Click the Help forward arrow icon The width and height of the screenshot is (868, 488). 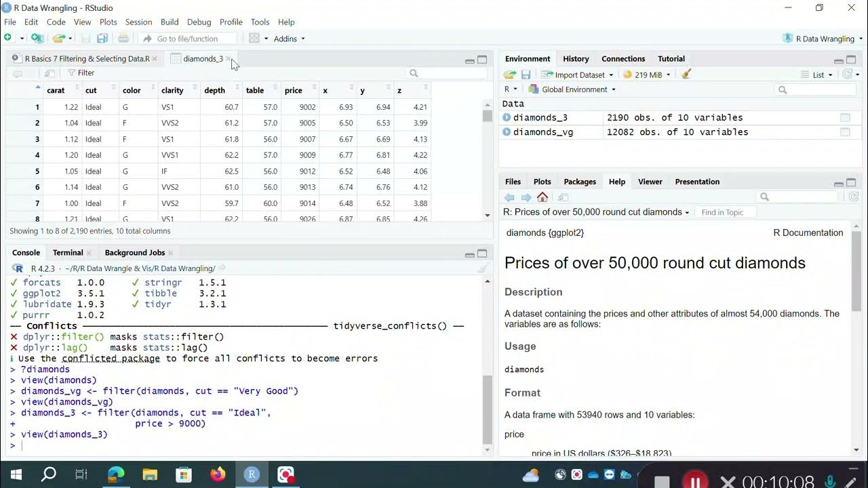pyautogui.click(x=526, y=197)
